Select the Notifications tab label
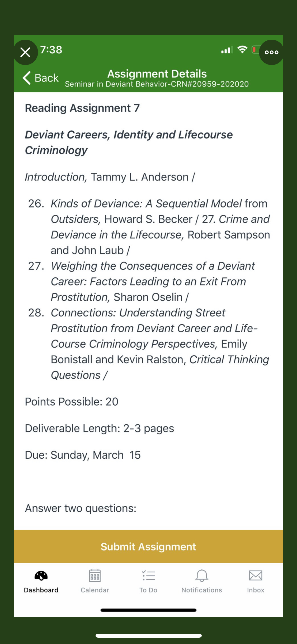 (202, 590)
